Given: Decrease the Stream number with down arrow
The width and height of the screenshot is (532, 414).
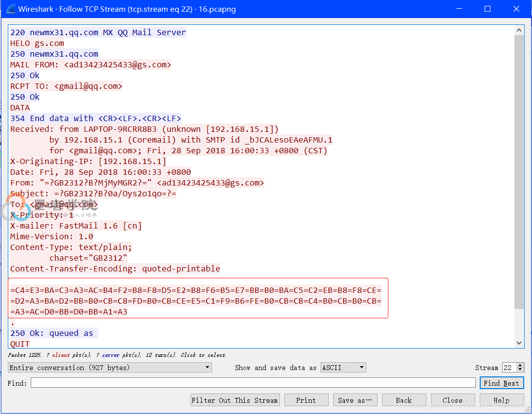Looking at the screenshot, I should (x=520, y=370).
